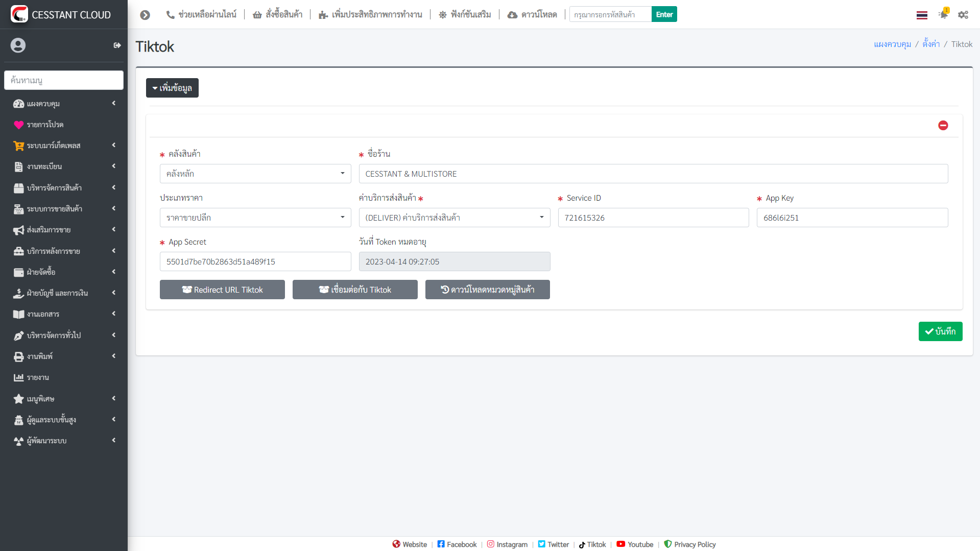Click the App Secret field

coord(255,261)
